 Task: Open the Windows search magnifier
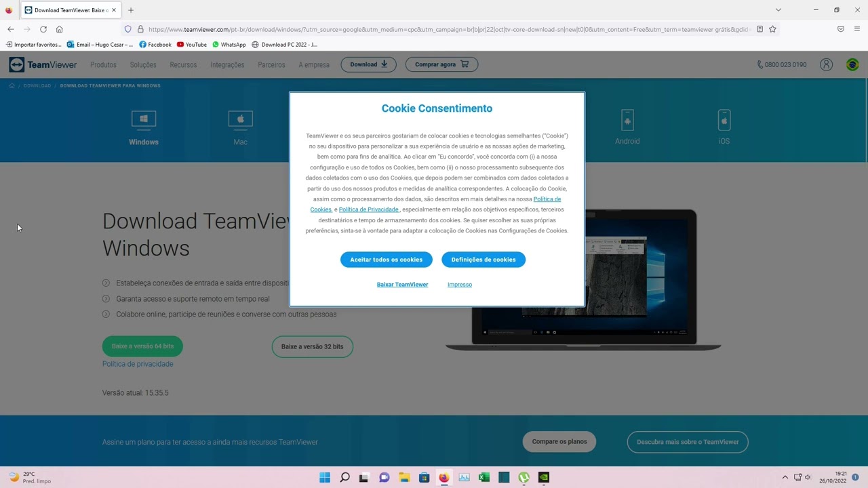tap(344, 477)
